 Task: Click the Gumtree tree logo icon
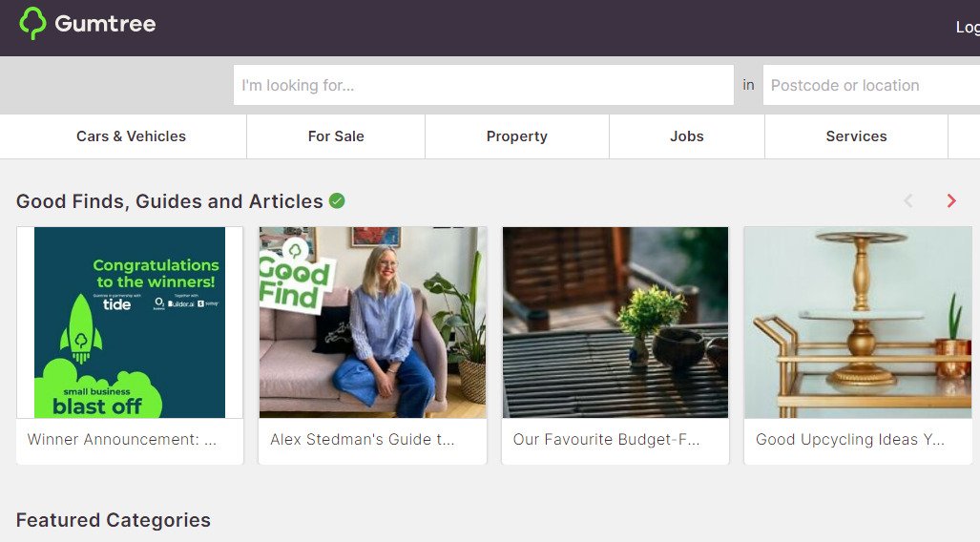pos(32,24)
